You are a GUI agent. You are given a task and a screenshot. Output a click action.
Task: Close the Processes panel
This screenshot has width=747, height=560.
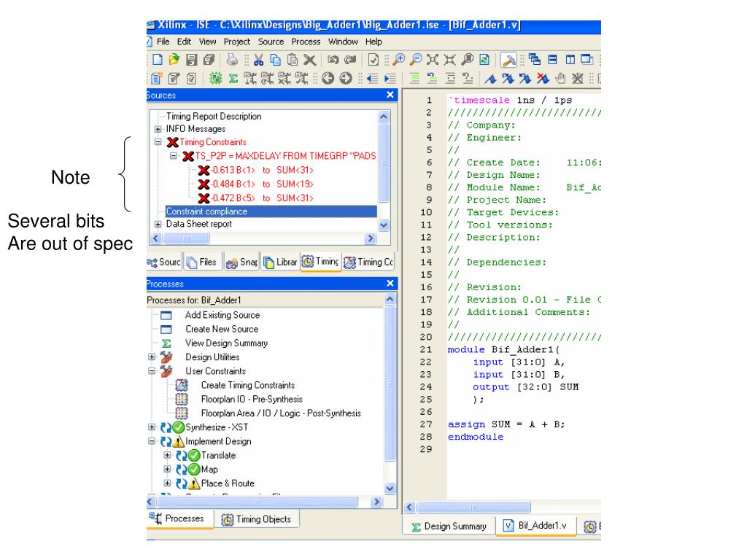tap(390, 284)
